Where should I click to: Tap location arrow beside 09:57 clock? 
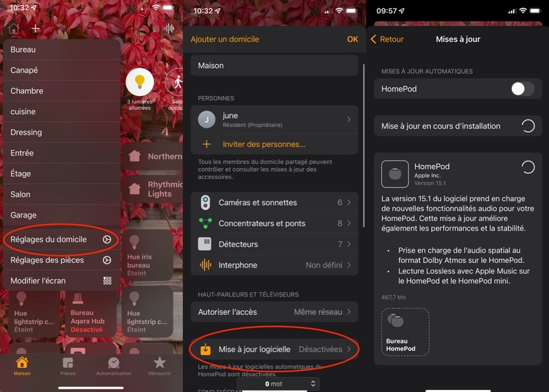tap(401, 11)
